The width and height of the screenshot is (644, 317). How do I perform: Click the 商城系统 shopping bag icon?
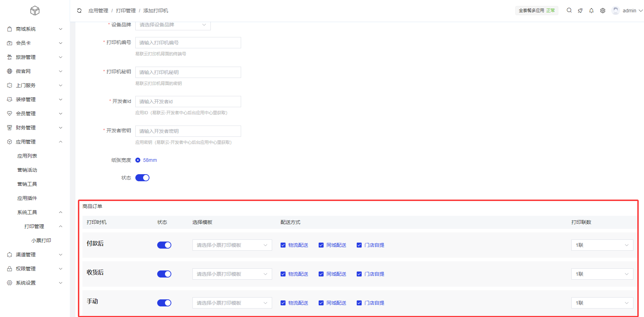click(10, 29)
